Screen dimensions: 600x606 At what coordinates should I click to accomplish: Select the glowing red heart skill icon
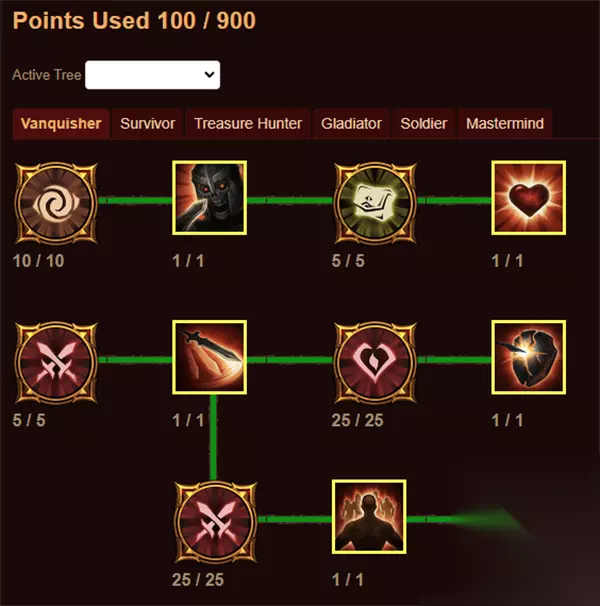tap(528, 197)
